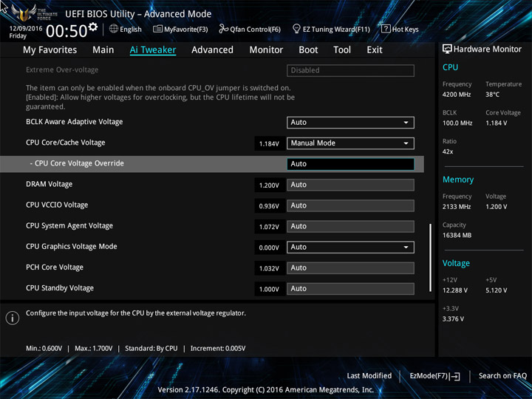Open the Boot tab
The height and width of the screenshot is (399, 532).
(308, 50)
